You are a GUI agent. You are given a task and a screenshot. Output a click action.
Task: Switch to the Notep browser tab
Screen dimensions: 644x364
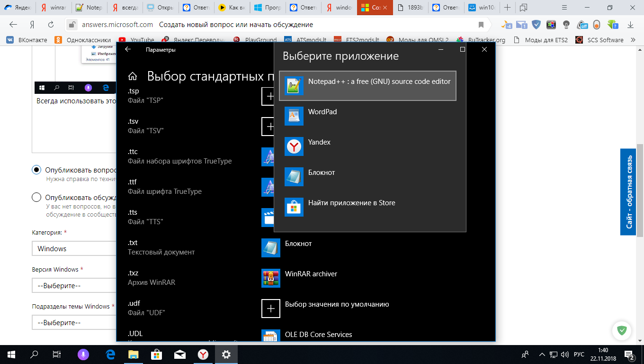89,8
